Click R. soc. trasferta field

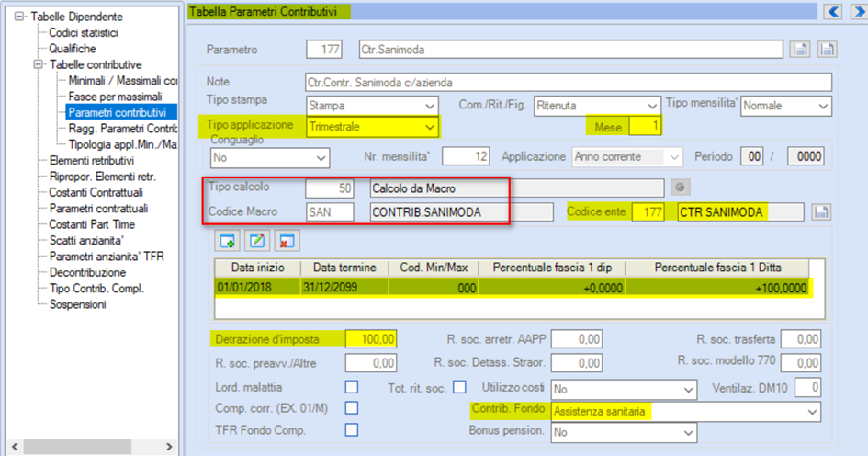801,339
